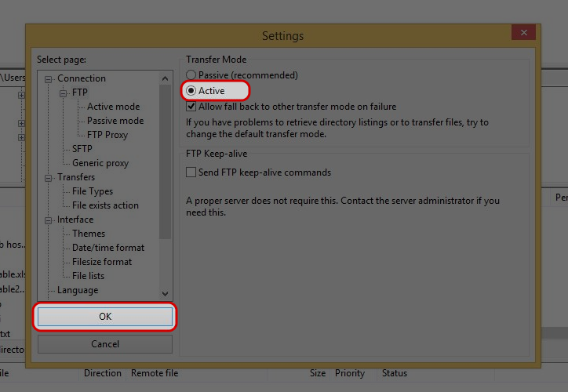The image size is (568, 392).
Task: Open the Interface settings page
Action: (x=75, y=220)
